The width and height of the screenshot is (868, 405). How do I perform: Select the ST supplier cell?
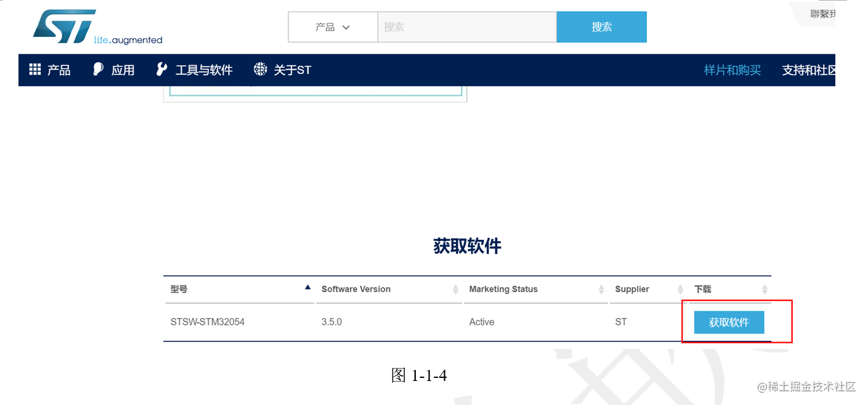tap(621, 322)
